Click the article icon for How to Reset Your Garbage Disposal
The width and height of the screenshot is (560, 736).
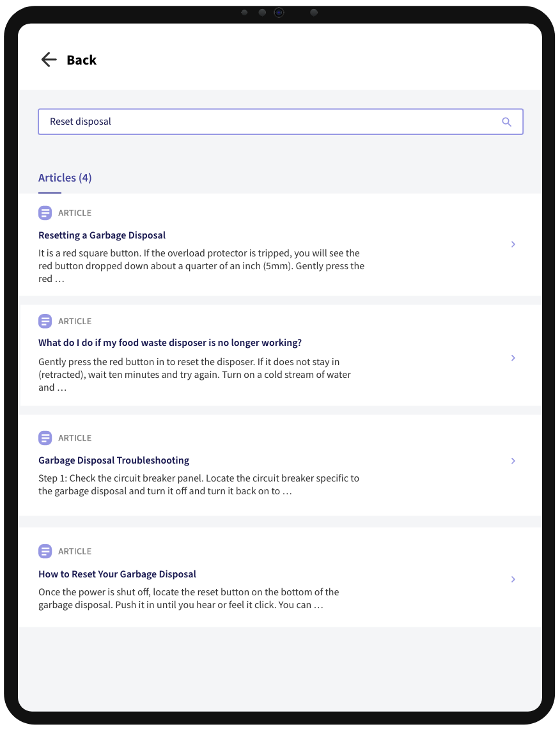[45, 551]
